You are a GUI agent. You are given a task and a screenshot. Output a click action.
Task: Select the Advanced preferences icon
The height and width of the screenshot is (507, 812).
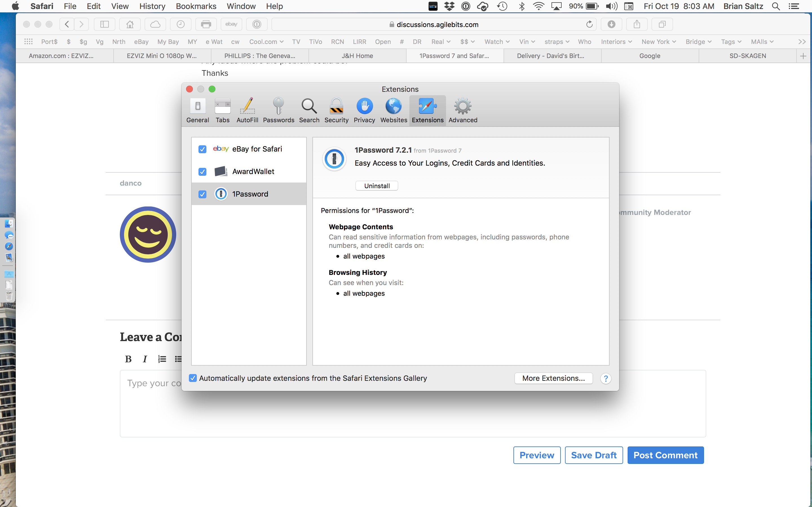[x=463, y=110]
